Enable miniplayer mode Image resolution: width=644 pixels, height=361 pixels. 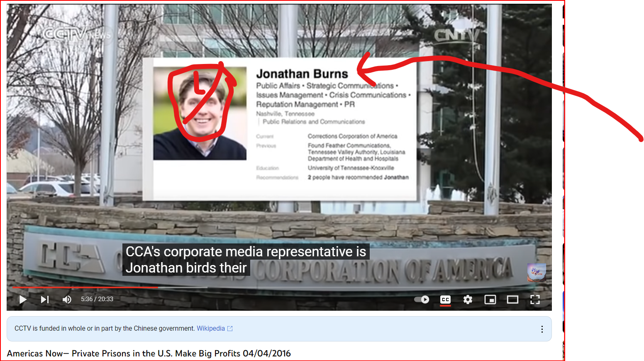(x=490, y=300)
